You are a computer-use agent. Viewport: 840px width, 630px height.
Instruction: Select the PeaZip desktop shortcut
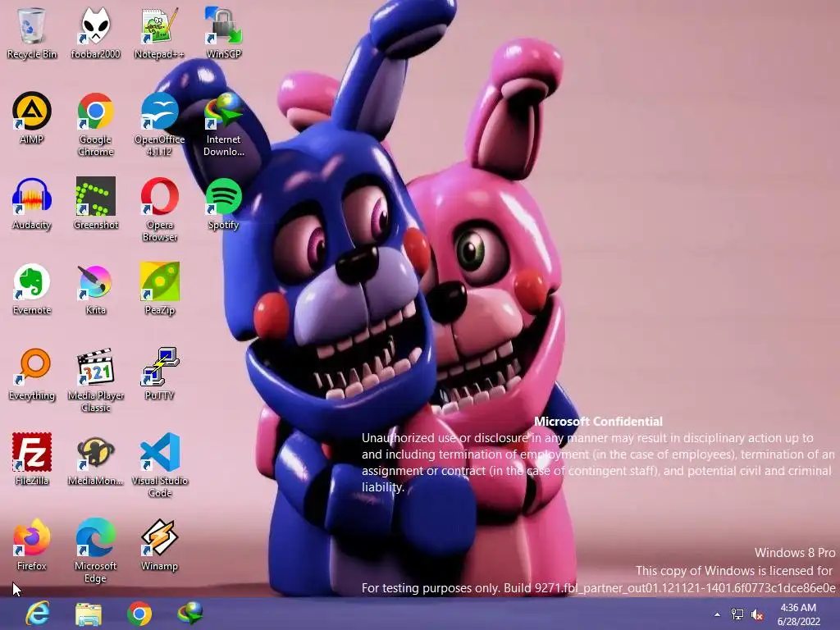click(x=159, y=290)
